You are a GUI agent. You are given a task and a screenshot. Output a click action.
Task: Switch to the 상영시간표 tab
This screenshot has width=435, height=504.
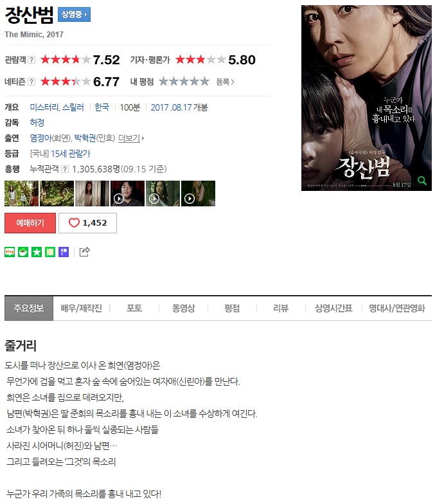[333, 309]
